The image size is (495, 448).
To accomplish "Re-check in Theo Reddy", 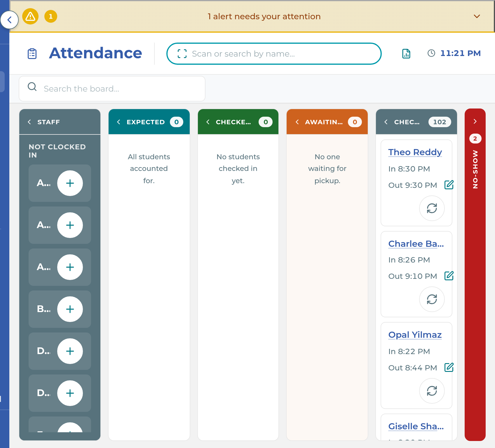I will (x=432, y=208).
